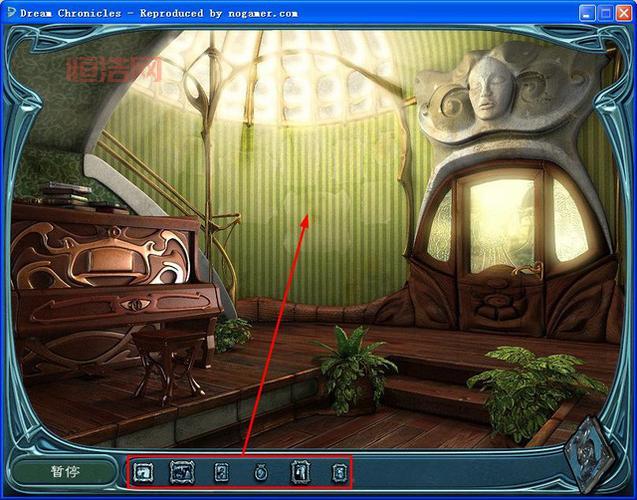Choose the fifth inventory item in the tray
637x500 pixels.
[299, 470]
